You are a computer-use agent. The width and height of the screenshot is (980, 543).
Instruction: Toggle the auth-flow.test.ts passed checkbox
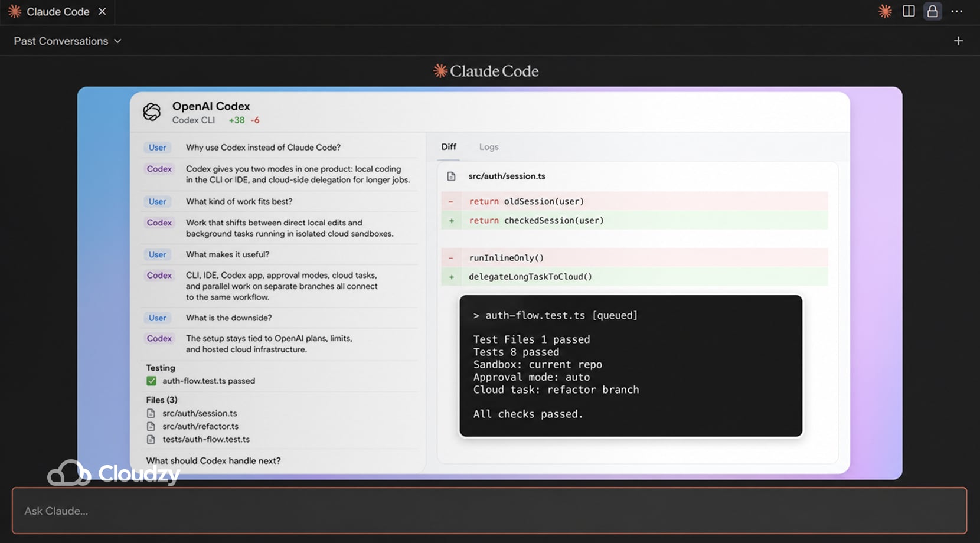point(152,381)
